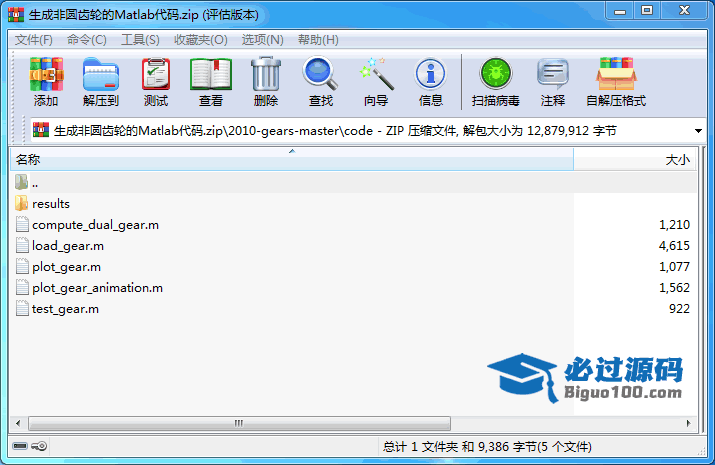715x465 pixels.
Task: Click the 解压到 (Extract To) icon
Action: click(x=101, y=82)
